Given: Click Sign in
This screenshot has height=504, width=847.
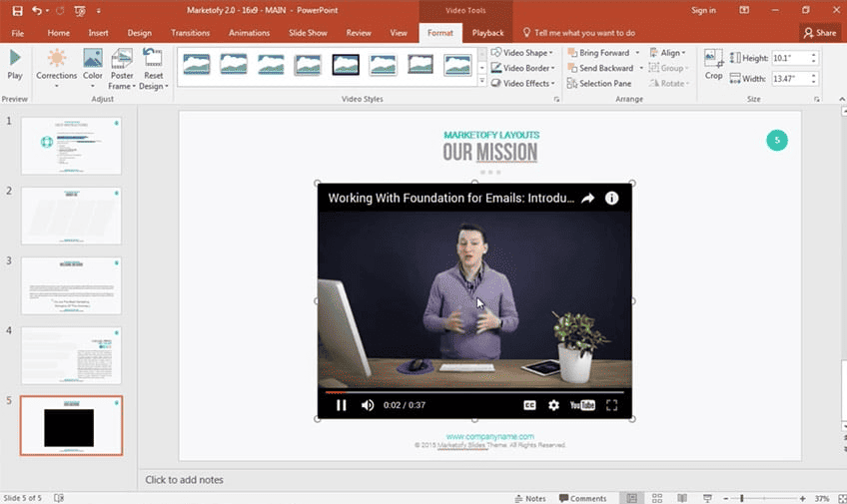Looking at the screenshot, I should click(703, 10).
